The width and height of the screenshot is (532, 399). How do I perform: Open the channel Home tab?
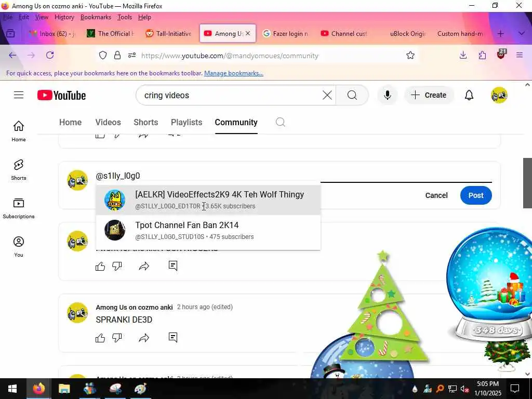point(70,122)
